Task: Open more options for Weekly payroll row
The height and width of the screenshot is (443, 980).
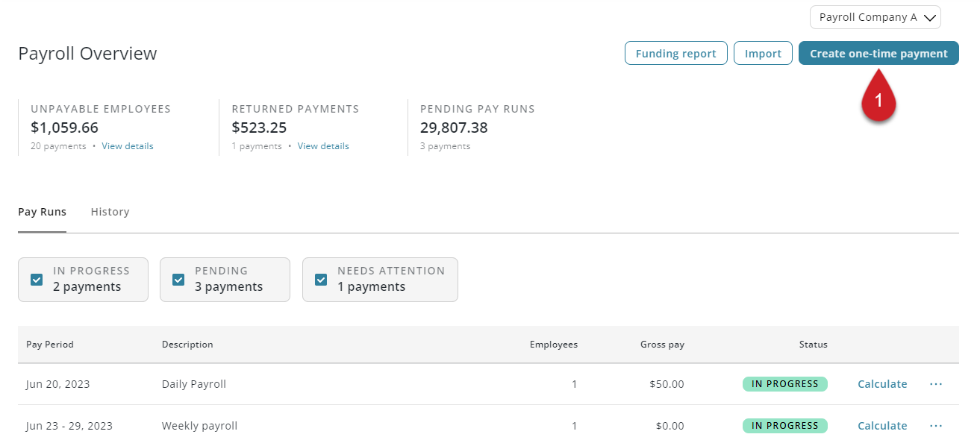Action: tap(936, 426)
